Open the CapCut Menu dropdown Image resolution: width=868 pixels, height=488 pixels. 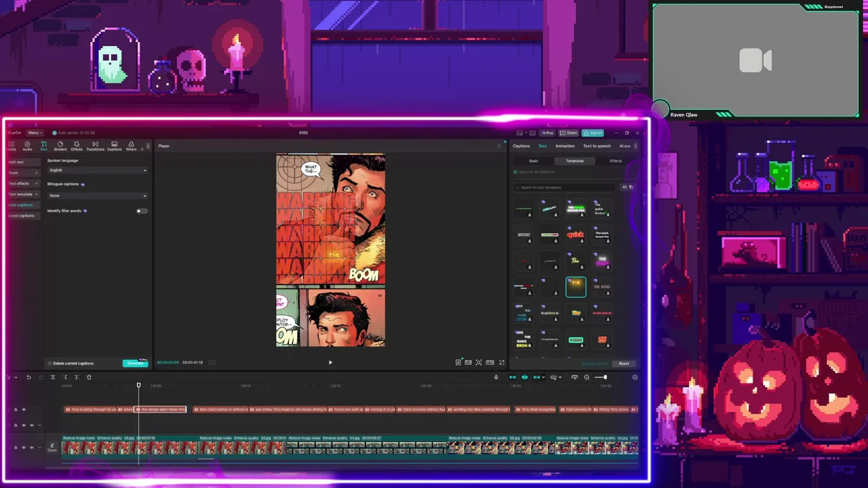point(34,133)
